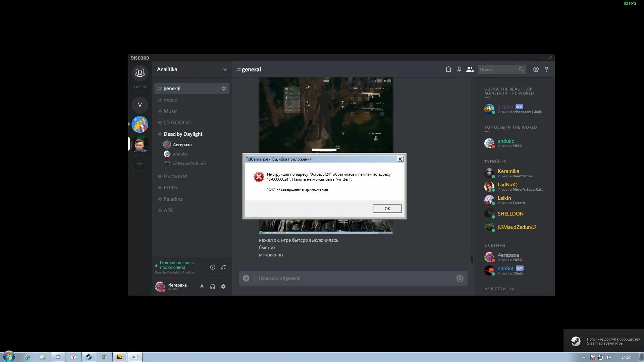The height and width of the screenshot is (362, 644).
Task: Open the emoji picker
Action: 460,278
